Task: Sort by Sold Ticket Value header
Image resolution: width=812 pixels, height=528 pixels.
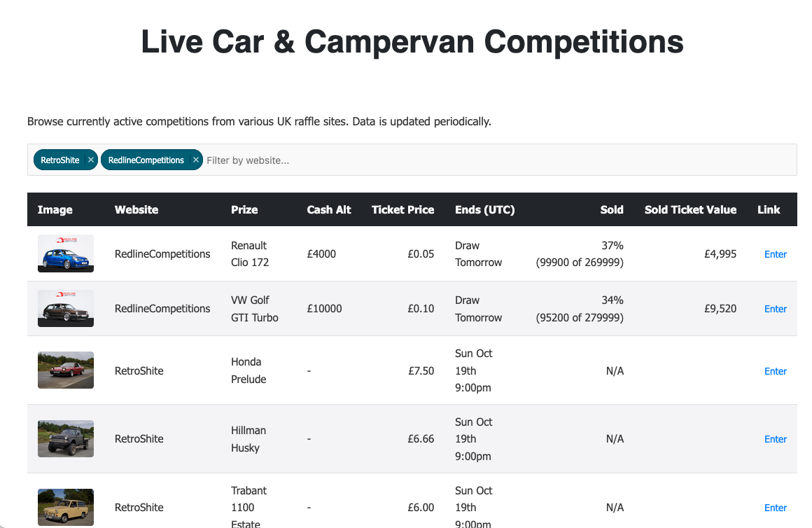Action: point(690,209)
